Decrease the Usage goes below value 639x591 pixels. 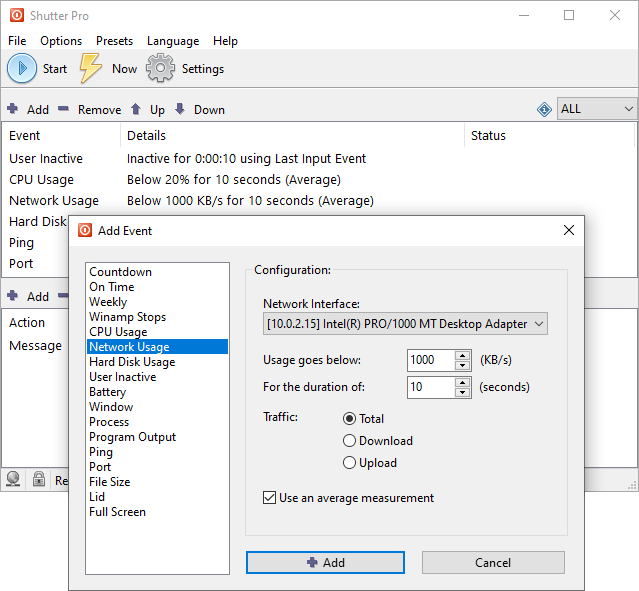point(462,365)
